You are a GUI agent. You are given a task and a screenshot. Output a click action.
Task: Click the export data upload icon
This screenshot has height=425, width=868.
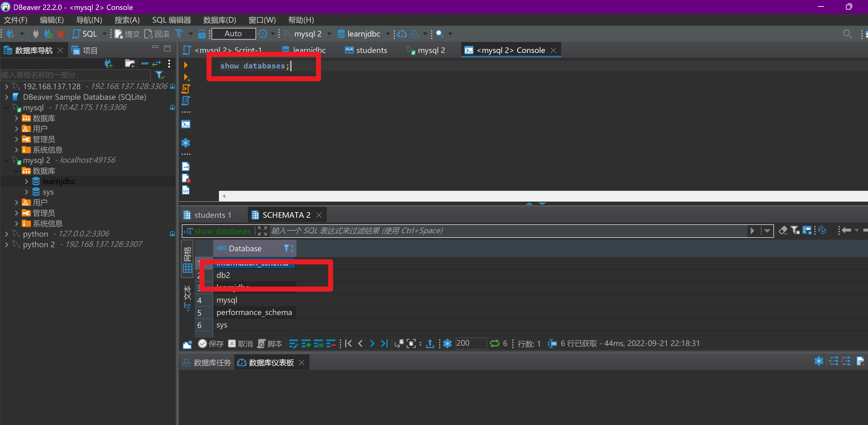pyautogui.click(x=430, y=344)
